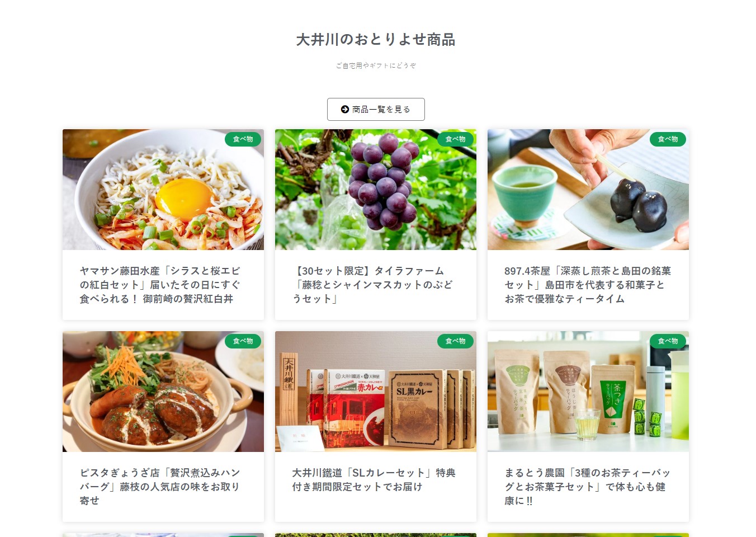Open the shirasu and sakura shrimp bowl photo
756x537 pixels.
pyautogui.click(x=163, y=190)
